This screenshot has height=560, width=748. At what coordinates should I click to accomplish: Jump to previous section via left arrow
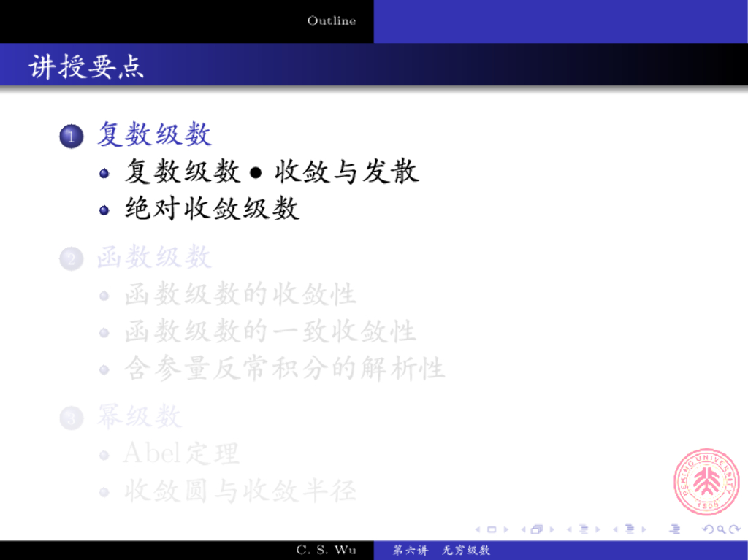coord(615,529)
